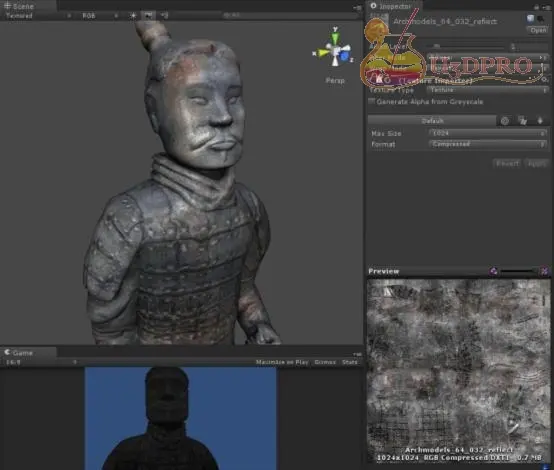This screenshot has width=554, height=470.
Task: Click the 1024x1024 RGB Compressed DXT1 info text
Action: (459, 458)
